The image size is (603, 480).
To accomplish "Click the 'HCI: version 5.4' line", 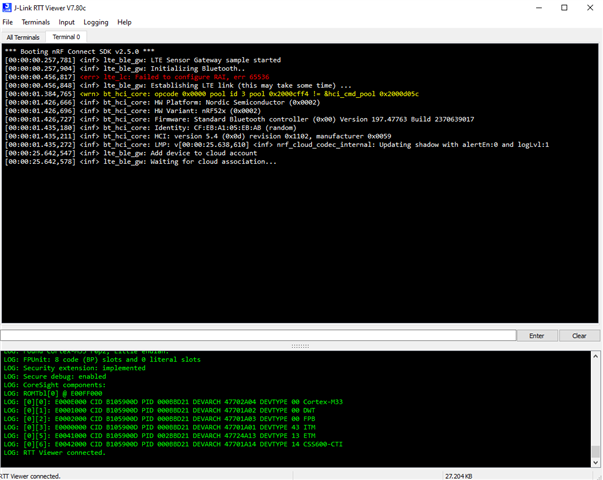I will pyautogui.click(x=198, y=136).
